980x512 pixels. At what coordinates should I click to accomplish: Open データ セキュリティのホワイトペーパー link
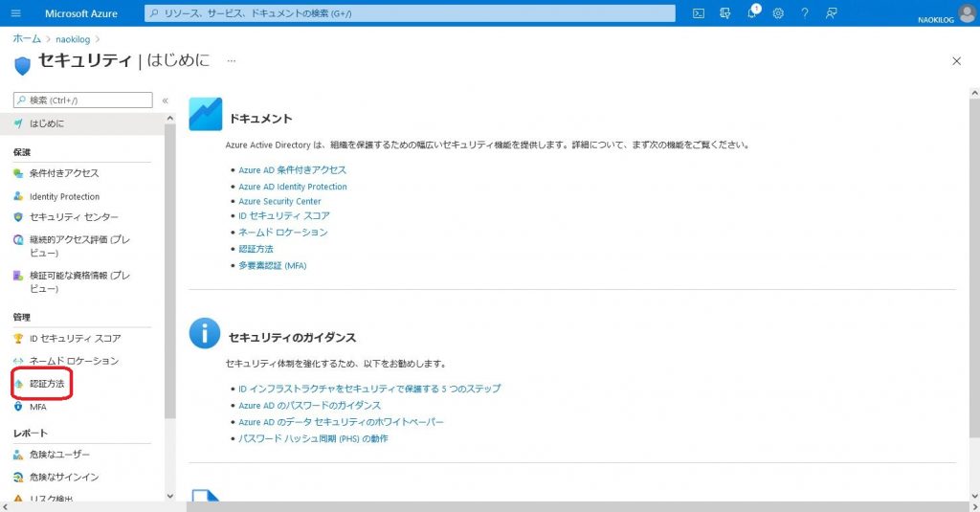point(341,422)
